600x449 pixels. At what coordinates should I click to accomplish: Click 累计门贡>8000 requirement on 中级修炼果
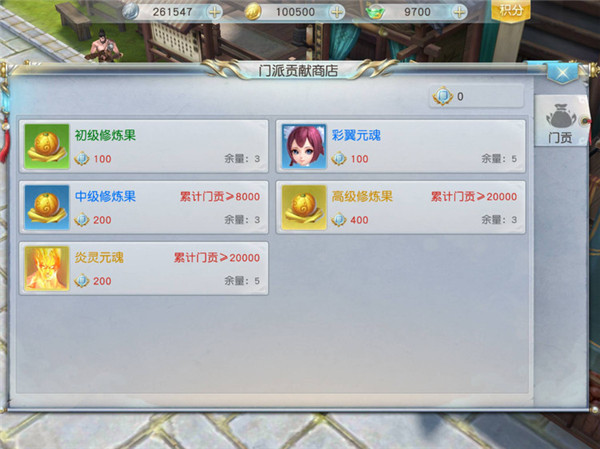click(x=220, y=196)
